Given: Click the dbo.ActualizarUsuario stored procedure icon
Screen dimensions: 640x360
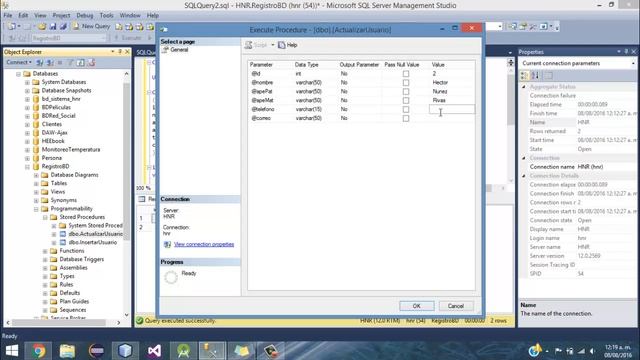Looking at the screenshot, I should pyautogui.click(x=63, y=234).
